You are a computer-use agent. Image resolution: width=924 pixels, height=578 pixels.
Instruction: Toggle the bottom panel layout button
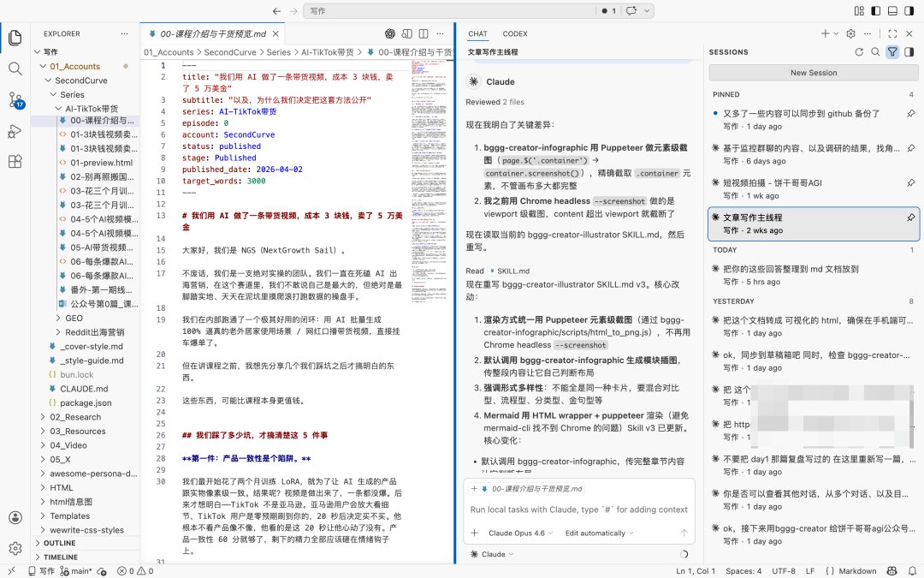892,10
